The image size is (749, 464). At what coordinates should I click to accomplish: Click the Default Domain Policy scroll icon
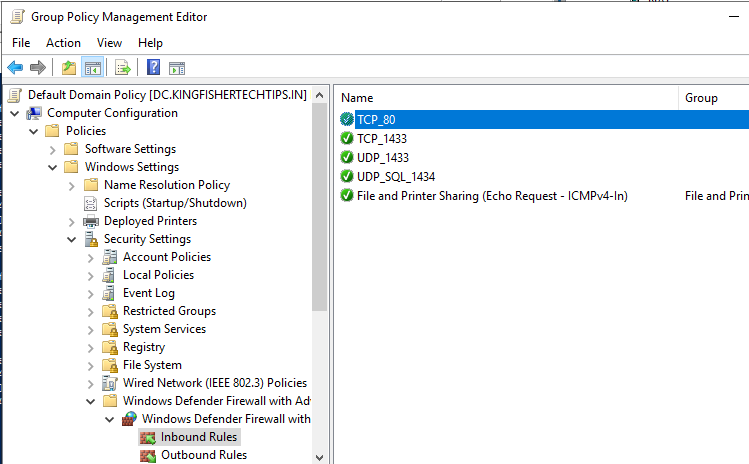[15, 95]
